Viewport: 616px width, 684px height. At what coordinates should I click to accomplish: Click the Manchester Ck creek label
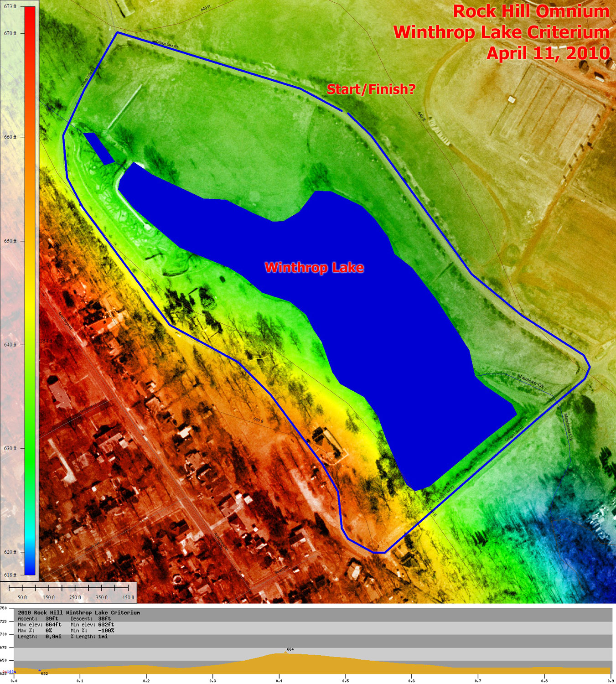531,381
